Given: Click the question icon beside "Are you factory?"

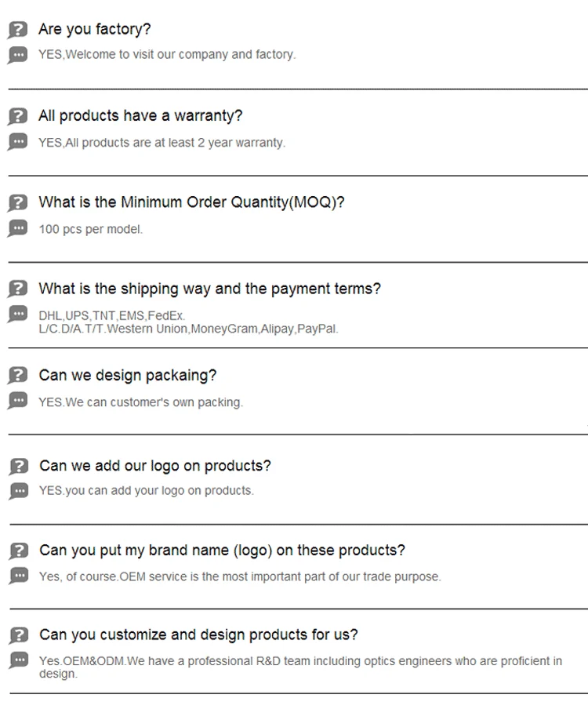Looking at the screenshot, I should tap(17, 31).
